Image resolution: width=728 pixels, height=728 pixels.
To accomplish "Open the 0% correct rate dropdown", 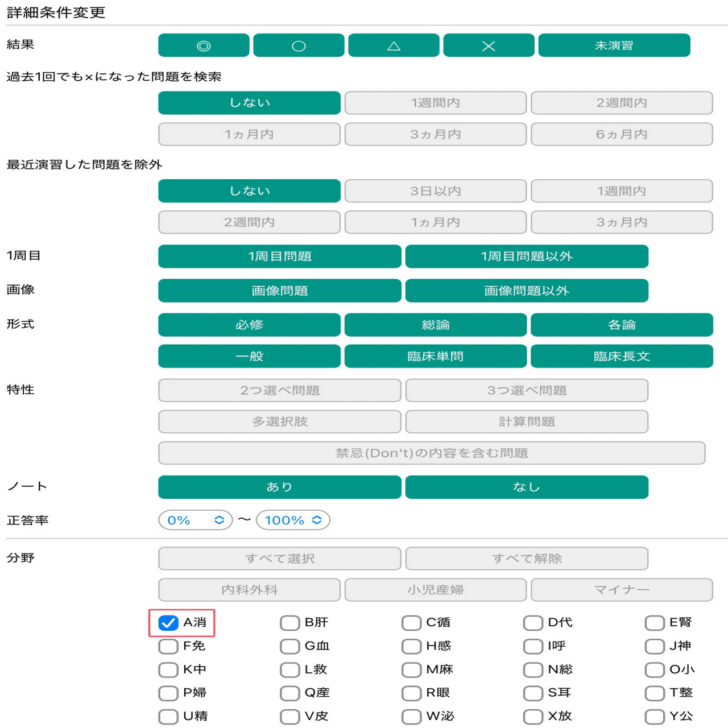I will 195,519.
